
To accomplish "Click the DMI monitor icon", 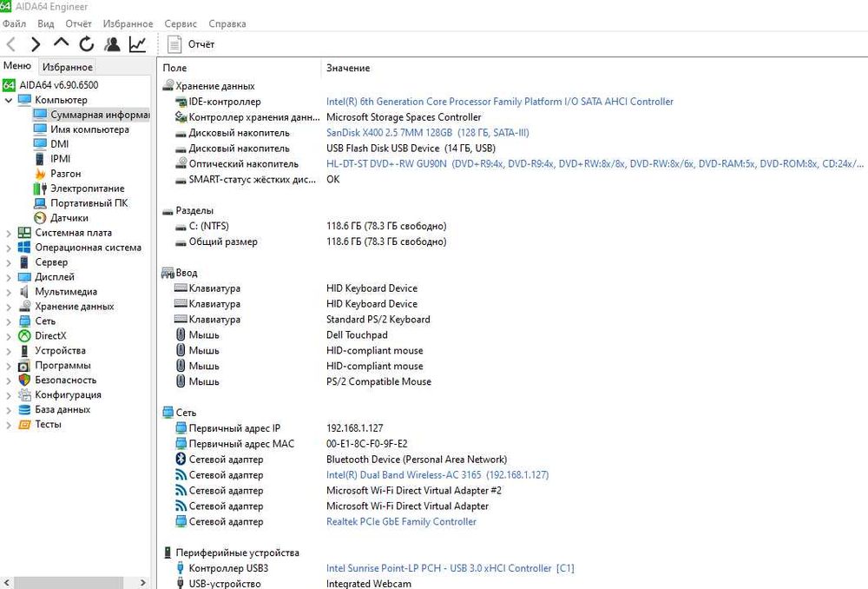I will coord(40,144).
